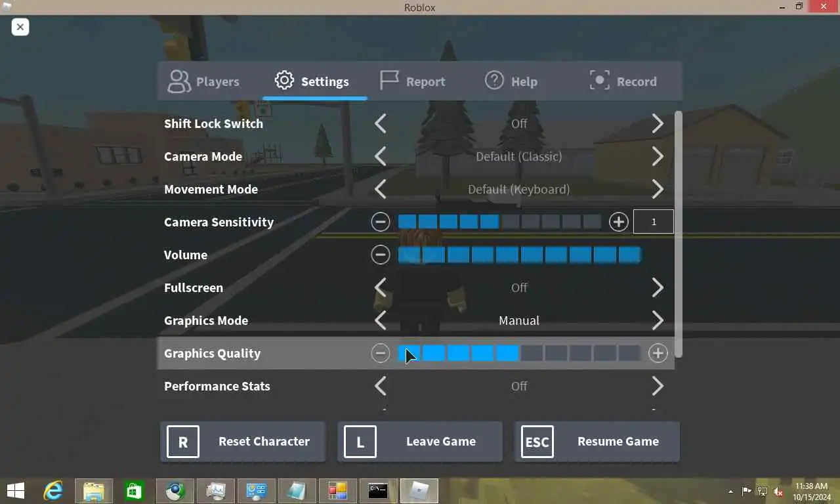
Task: Open File Explorer from taskbar
Action: (x=94, y=491)
